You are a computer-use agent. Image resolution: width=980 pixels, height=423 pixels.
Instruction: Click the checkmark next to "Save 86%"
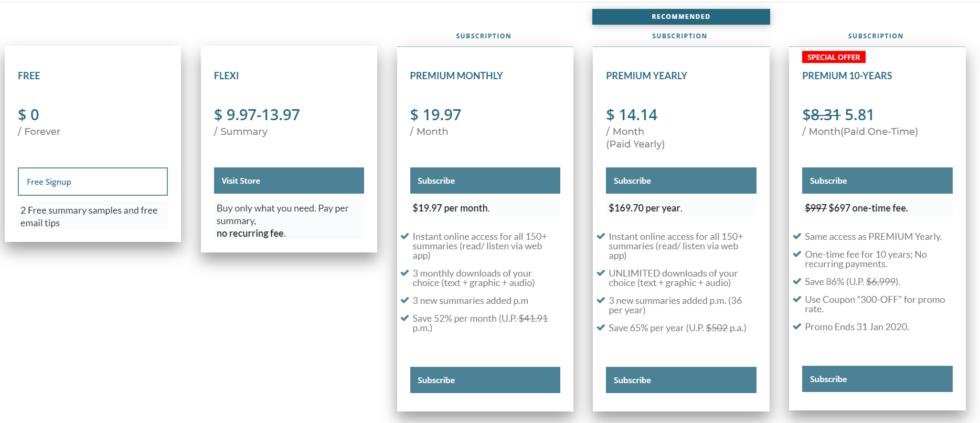click(x=797, y=282)
